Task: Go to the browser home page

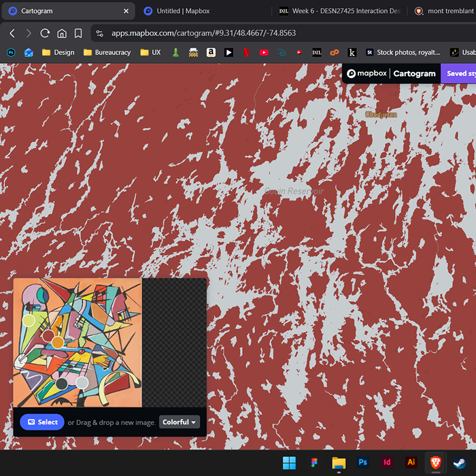Action: pos(62,33)
